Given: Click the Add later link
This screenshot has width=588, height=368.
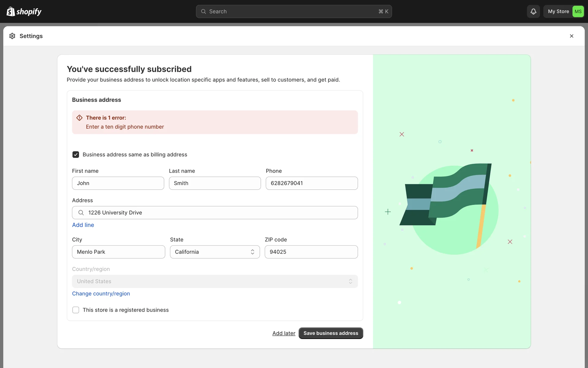Looking at the screenshot, I should [x=284, y=333].
